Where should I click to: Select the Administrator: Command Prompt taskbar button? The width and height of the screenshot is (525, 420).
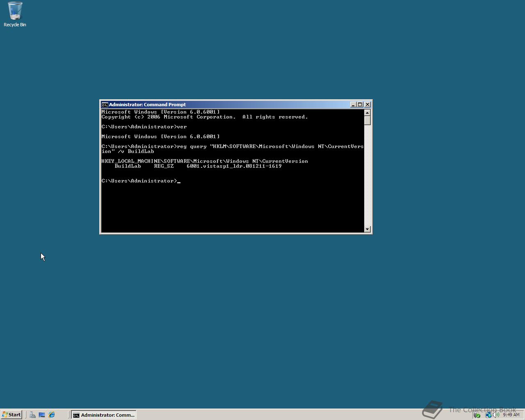104,415
